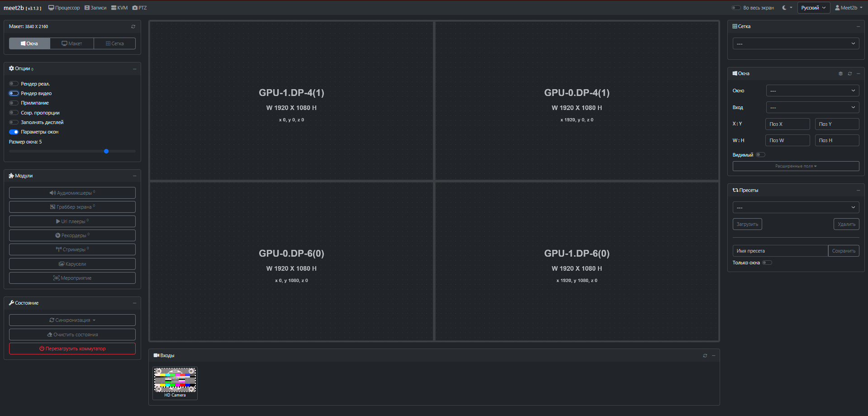Adjust the Размер окна slider handle
The image size is (868, 416).
point(106,151)
